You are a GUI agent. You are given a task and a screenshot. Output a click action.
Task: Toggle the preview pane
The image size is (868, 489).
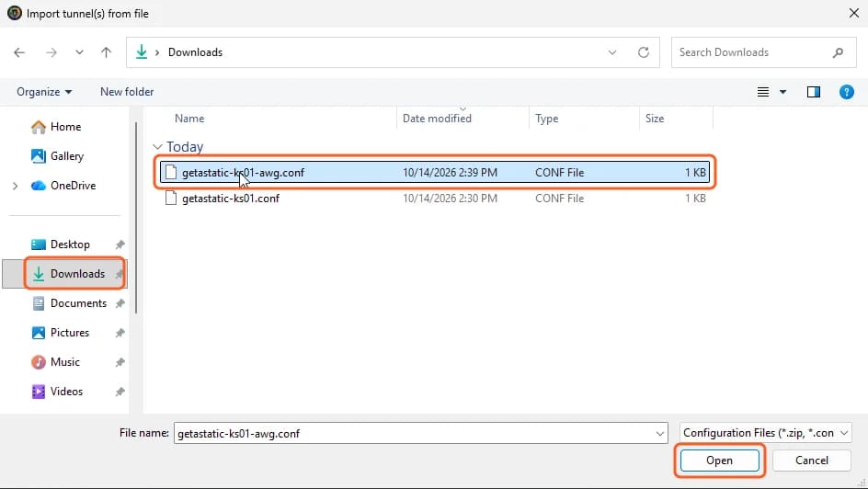813,92
